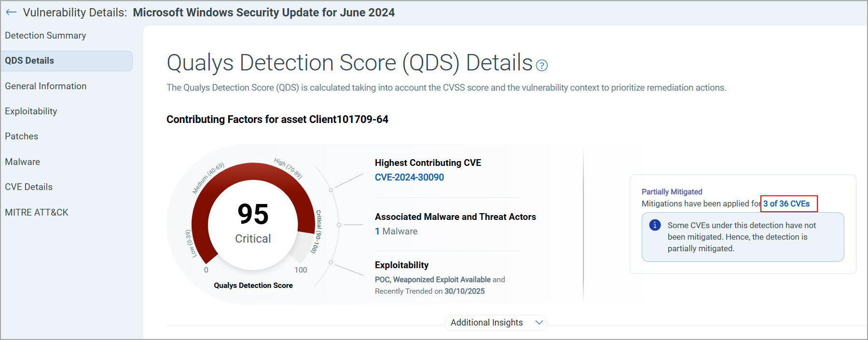Click the Recently Trended date 30/10/2025
This screenshot has width=868, height=340.
[x=464, y=291]
